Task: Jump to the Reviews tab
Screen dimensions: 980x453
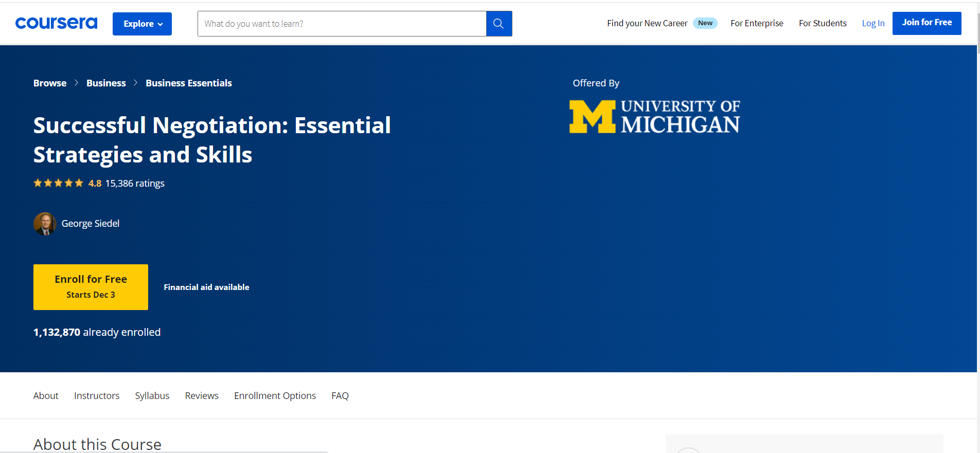Action: click(x=202, y=395)
